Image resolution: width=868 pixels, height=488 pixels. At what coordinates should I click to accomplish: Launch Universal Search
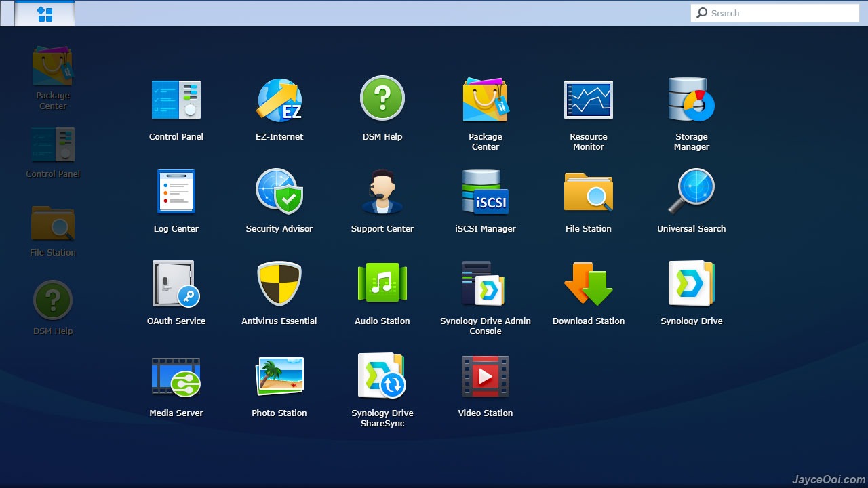(692, 192)
